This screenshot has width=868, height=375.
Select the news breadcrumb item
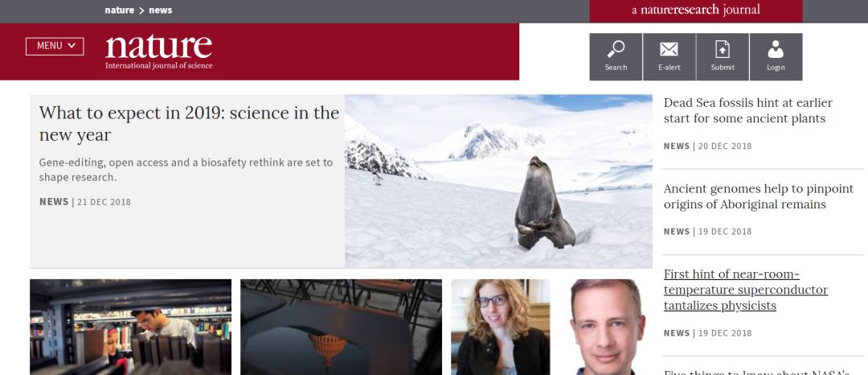(161, 10)
